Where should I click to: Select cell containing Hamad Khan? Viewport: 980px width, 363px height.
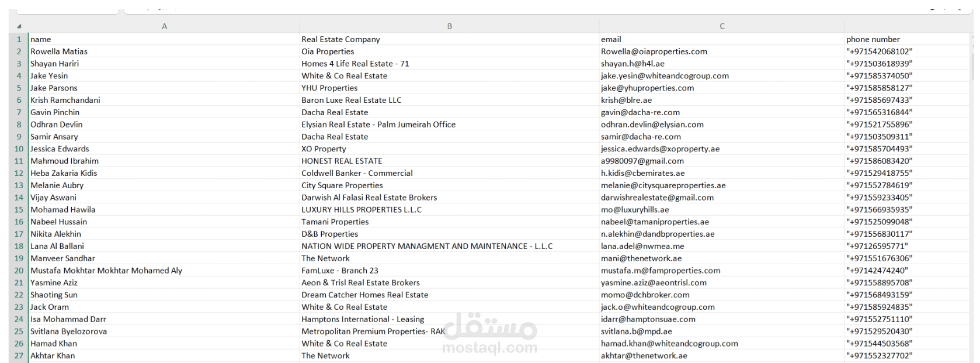[164, 343]
